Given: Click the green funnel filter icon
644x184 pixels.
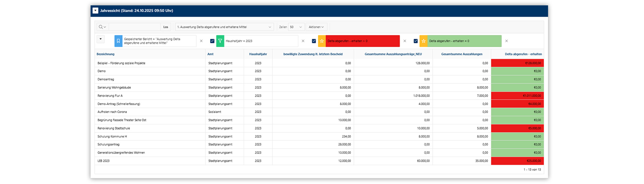Looking at the screenshot, I should pos(220,41).
